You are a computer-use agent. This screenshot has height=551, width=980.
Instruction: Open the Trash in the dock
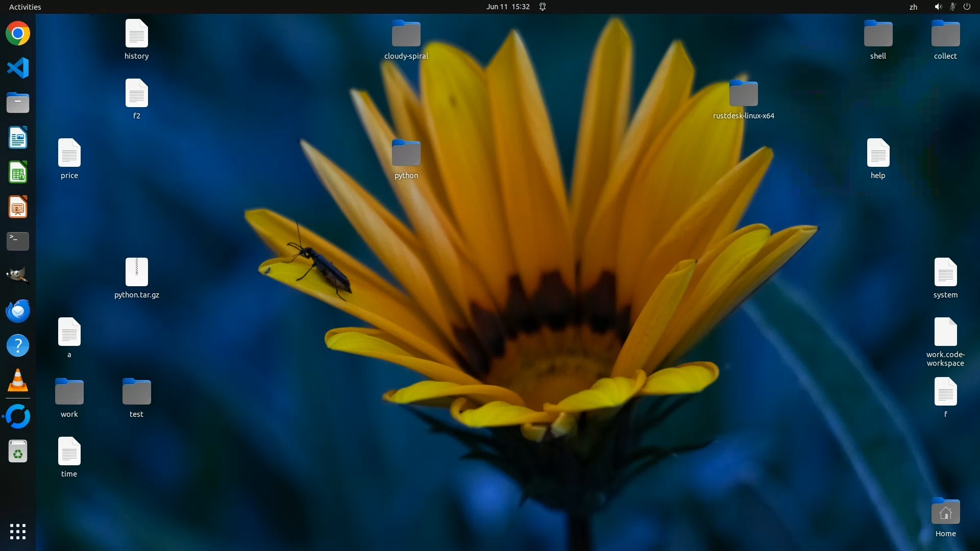point(18,452)
